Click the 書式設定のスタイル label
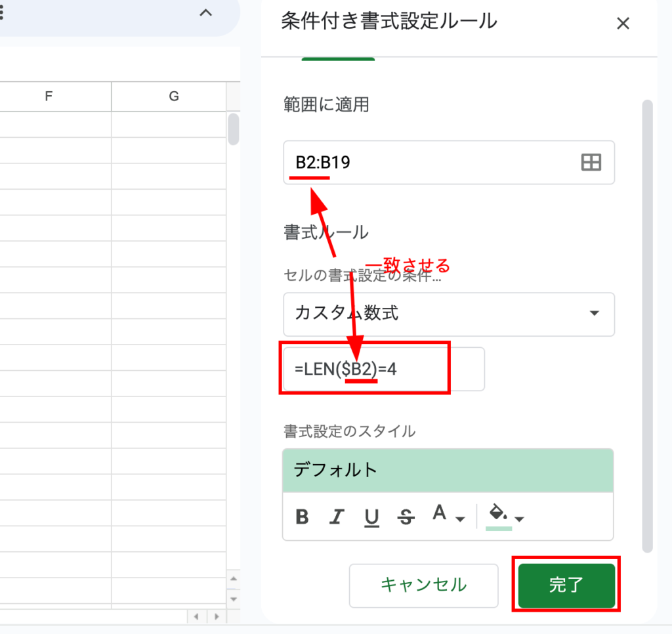672x634 pixels. point(350,431)
